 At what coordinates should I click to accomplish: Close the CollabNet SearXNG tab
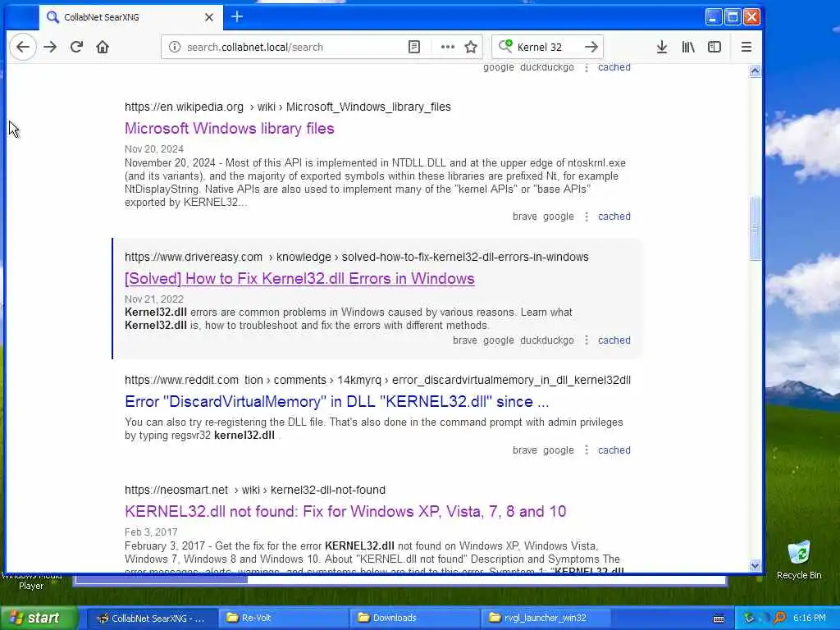[x=209, y=17]
